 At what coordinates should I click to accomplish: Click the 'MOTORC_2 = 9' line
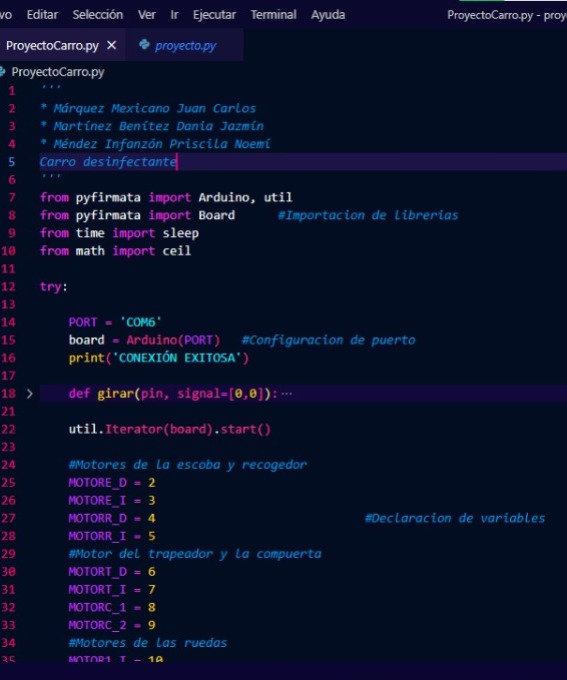click(112, 625)
